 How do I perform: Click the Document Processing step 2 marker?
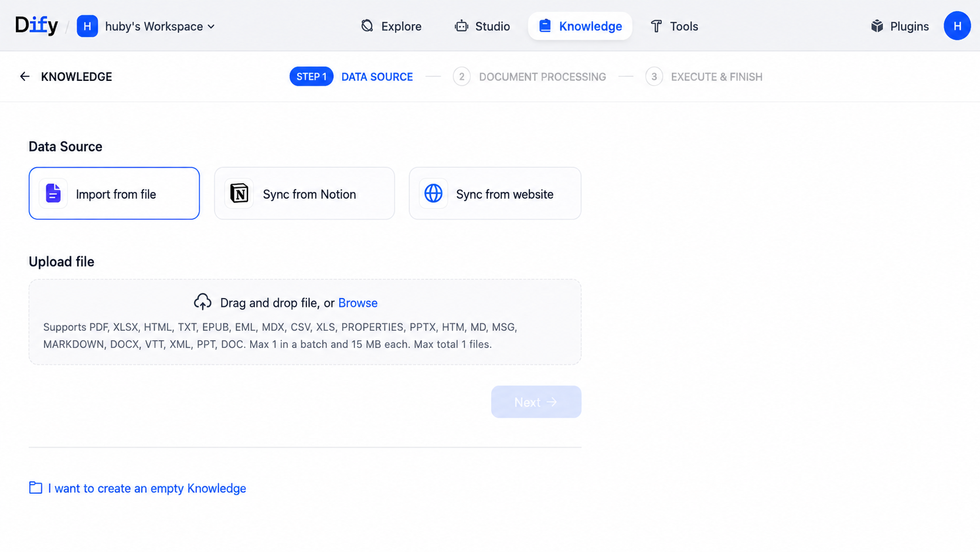(x=462, y=77)
